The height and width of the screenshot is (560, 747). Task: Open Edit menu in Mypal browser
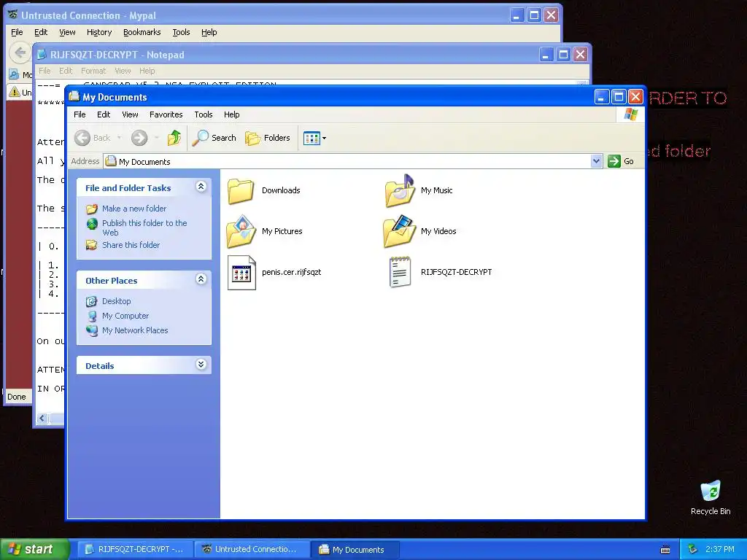tap(41, 32)
